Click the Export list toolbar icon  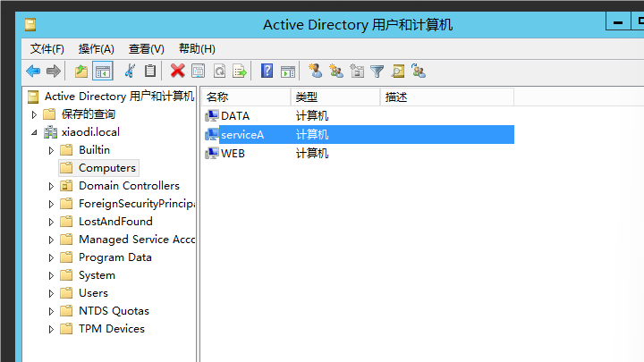pyautogui.click(x=240, y=72)
